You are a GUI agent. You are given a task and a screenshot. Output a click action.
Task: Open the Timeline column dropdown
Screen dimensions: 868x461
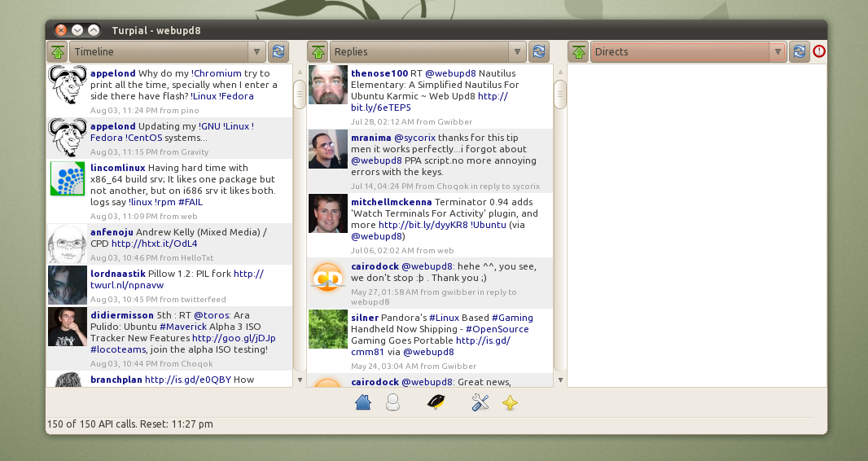click(168, 51)
